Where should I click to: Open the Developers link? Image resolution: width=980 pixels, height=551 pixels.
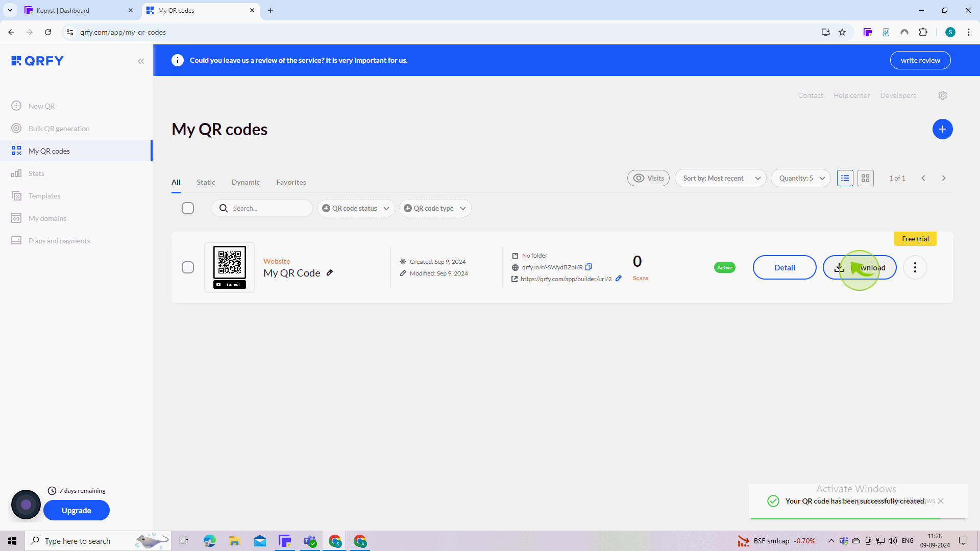click(898, 95)
